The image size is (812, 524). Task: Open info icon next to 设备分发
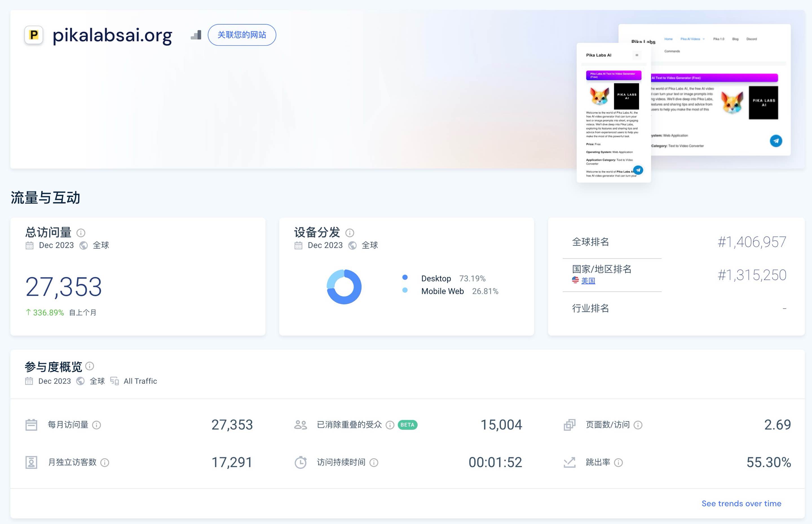(350, 233)
